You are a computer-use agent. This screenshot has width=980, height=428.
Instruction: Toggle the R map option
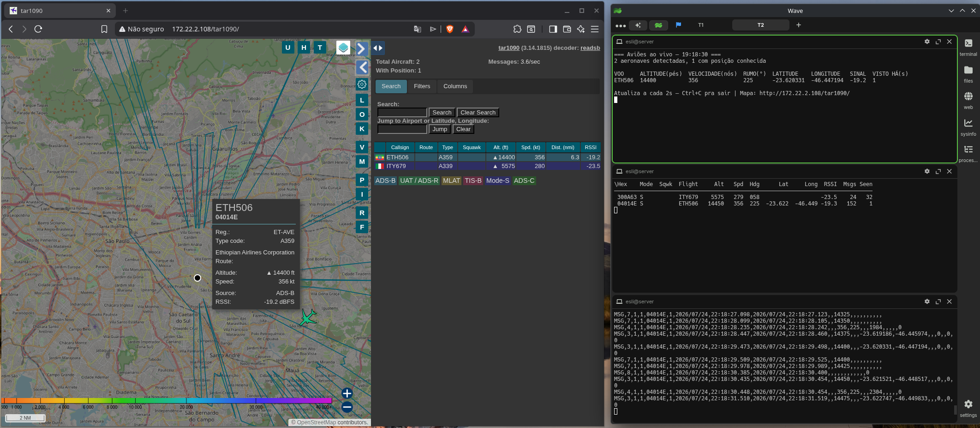[x=362, y=213]
